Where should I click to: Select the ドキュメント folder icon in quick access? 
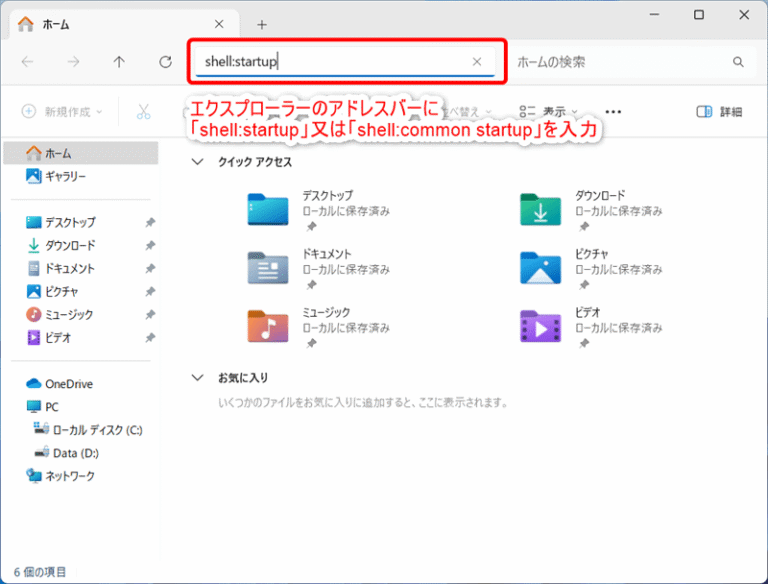click(268, 268)
